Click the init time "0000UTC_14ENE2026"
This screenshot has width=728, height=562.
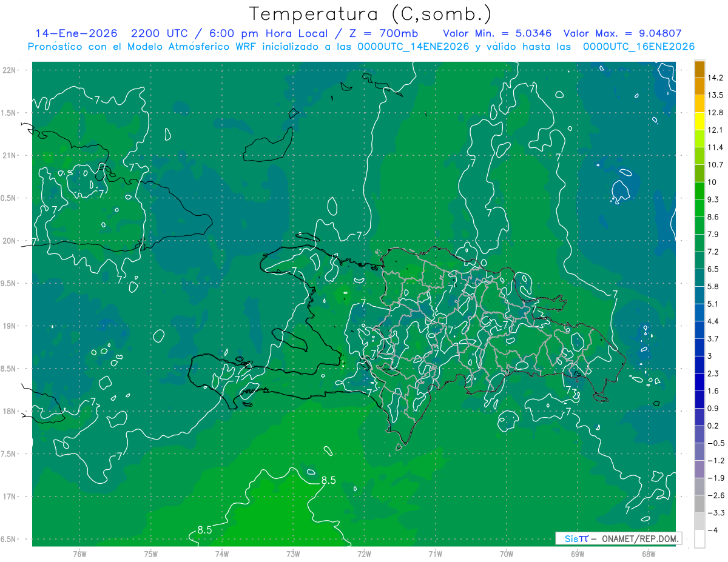(x=413, y=47)
